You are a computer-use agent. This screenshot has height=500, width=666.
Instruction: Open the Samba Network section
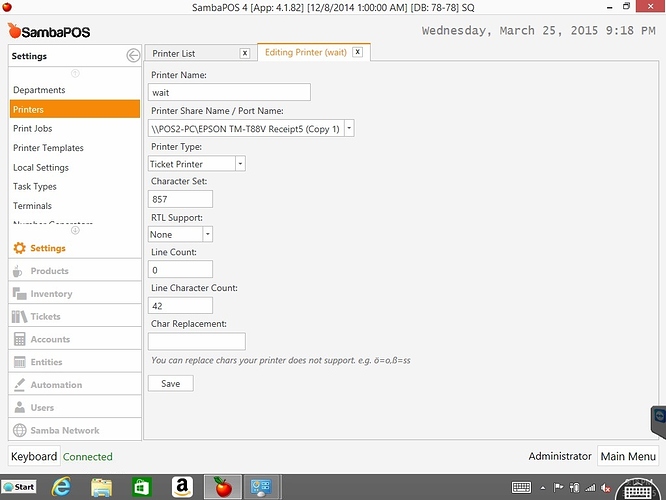coord(75,430)
